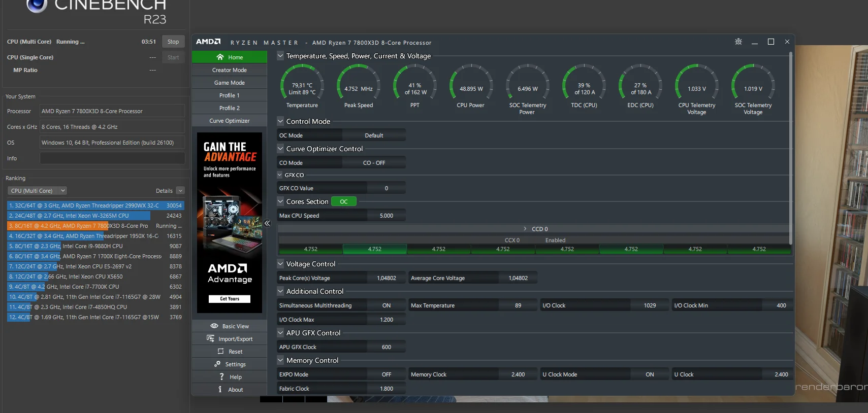Stop the running Cinebench multi core test
Screen dimensions: 868x413
pyautogui.click(x=173, y=42)
